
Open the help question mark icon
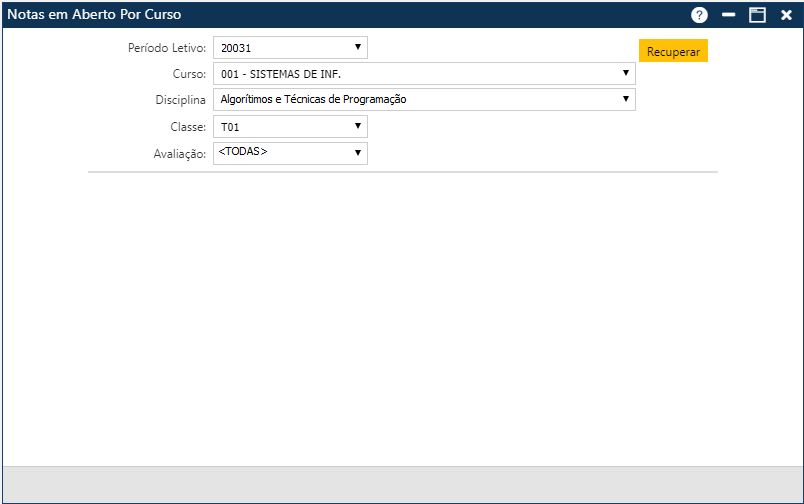click(699, 15)
